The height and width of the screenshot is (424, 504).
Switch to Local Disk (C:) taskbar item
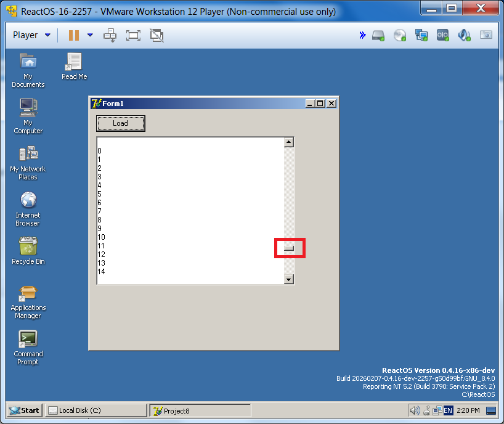click(96, 410)
